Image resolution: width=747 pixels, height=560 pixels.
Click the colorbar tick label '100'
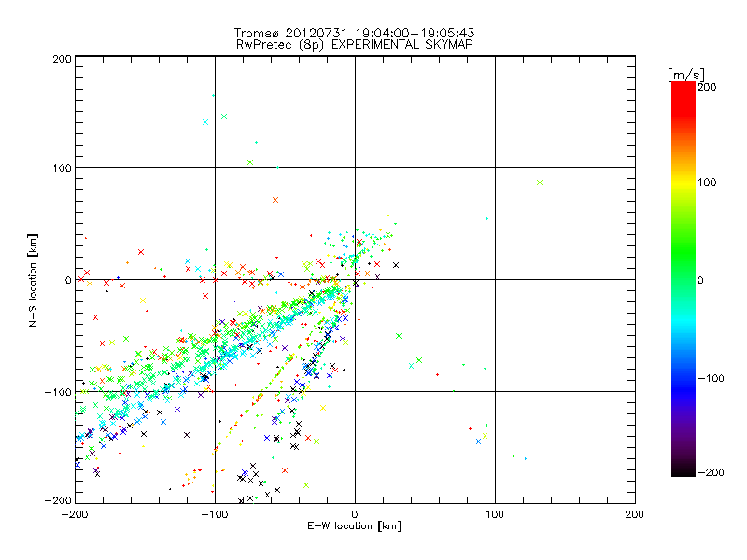(x=707, y=182)
